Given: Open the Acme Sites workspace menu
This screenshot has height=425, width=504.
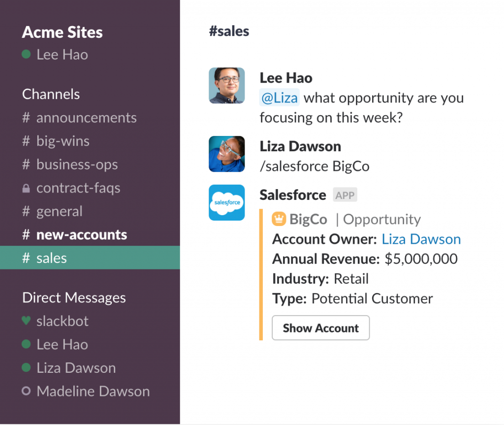Looking at the screenshot, I should point(63,33).
